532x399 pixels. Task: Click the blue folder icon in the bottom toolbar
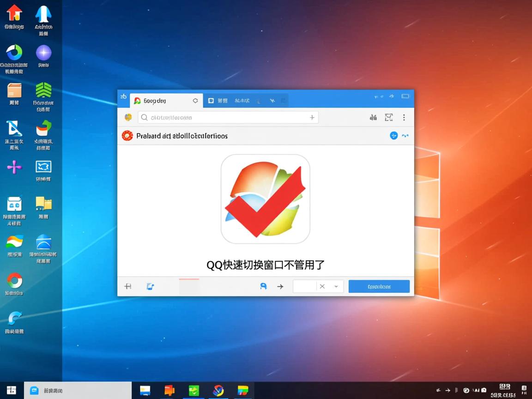150,286
